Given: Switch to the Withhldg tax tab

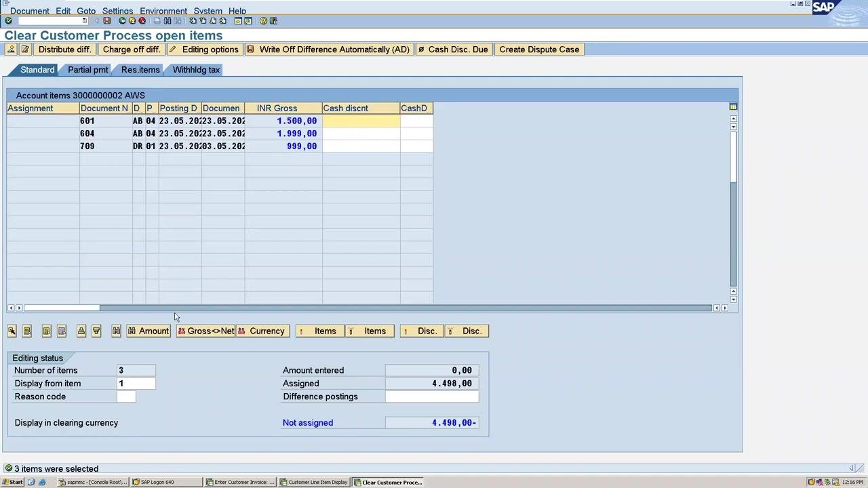Looking at the screenshot, I should pos(196,70).
